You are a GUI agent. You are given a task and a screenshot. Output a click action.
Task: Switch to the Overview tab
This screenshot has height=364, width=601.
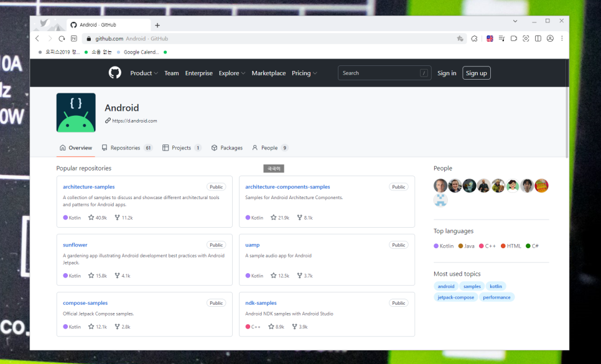76,148
